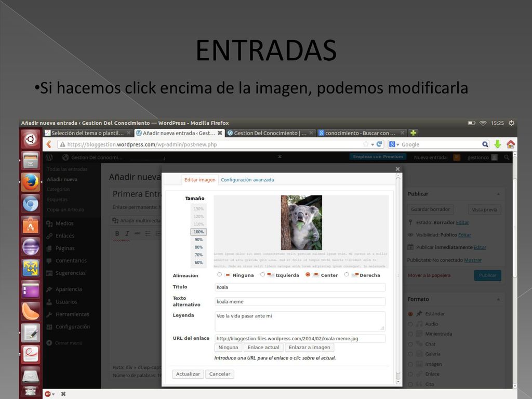
Task: Select Center alignment radio
Action: tap(308, 274)
